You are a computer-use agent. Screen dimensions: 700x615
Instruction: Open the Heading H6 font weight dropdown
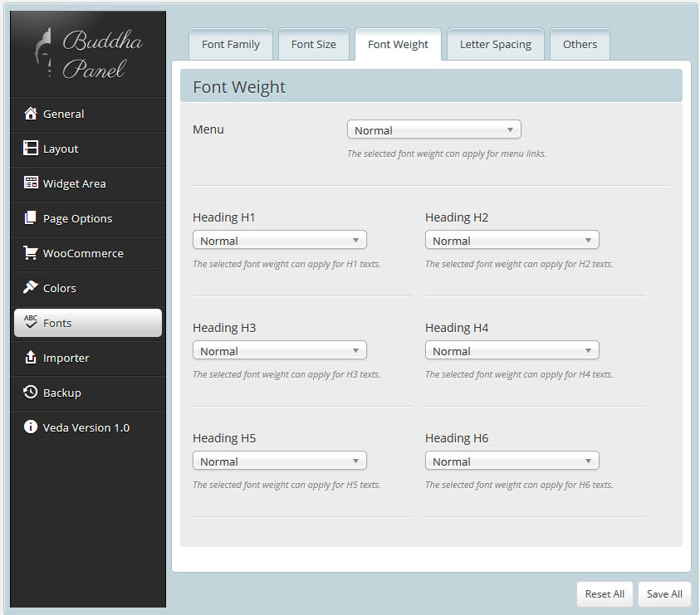[x=512, y=461]
